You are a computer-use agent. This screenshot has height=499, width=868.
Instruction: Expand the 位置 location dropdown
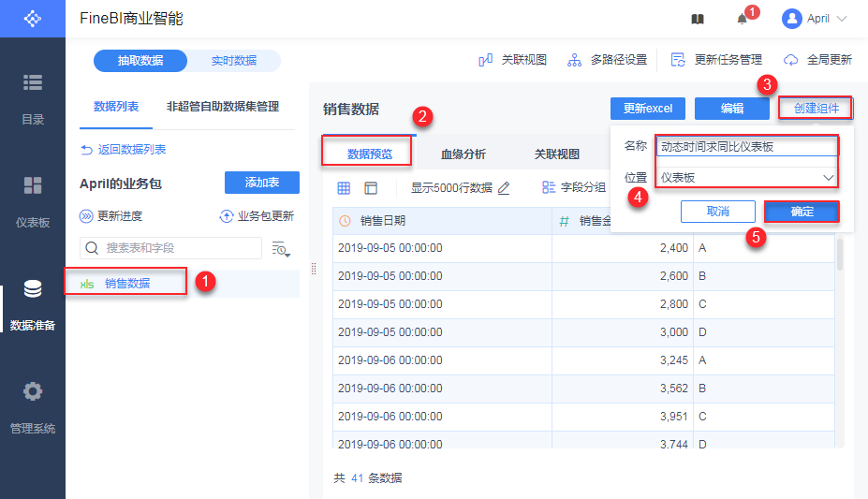(x=745, y=177)
